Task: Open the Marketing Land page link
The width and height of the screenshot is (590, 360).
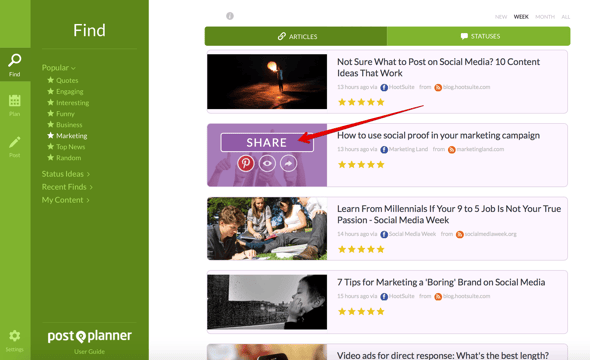Action: (408, 149)
